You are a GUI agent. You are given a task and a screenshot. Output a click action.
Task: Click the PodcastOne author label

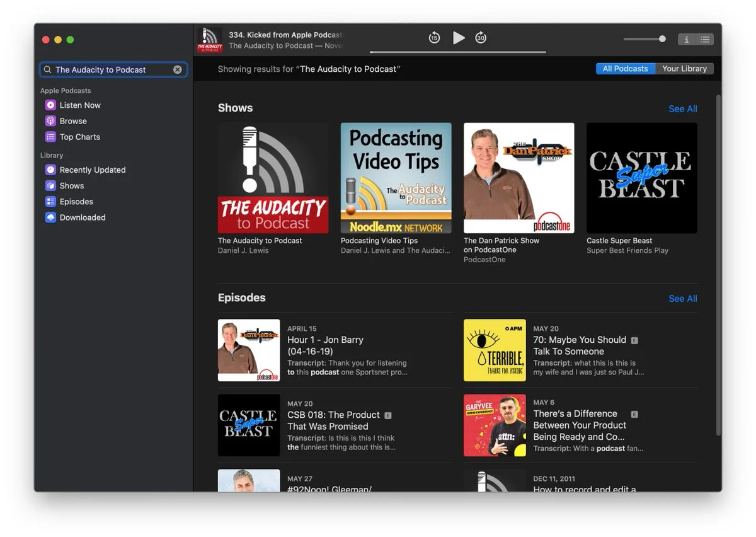click(x=484, y=260)
